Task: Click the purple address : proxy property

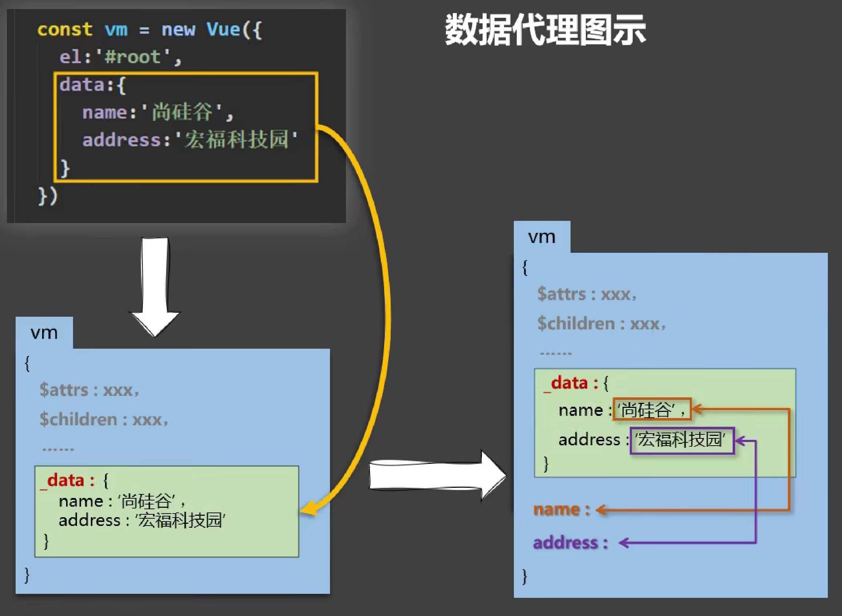Action: tap(571, 543)
